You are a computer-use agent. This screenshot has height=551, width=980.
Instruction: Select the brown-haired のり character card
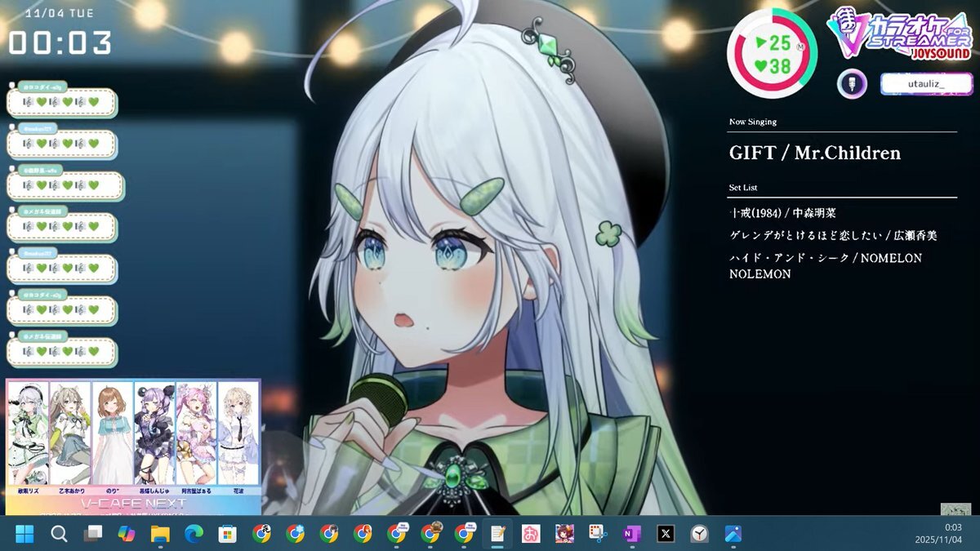113,433
